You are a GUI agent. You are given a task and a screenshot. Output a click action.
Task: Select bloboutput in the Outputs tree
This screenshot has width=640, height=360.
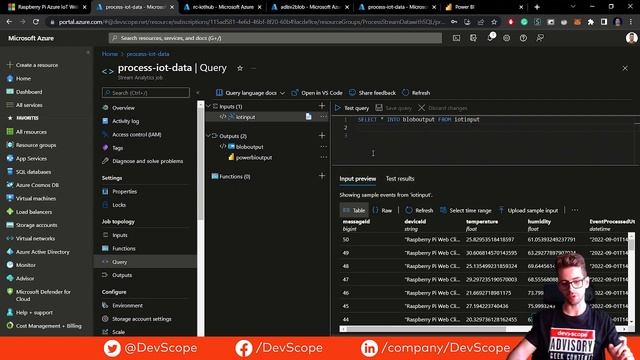click(x=249, y=147)
